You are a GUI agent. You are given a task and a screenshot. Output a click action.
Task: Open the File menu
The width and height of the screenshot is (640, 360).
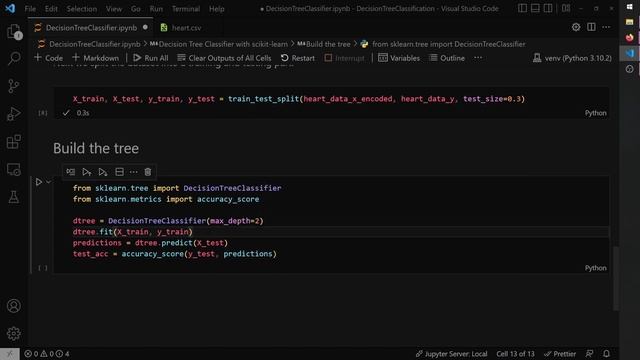(30, 9)
